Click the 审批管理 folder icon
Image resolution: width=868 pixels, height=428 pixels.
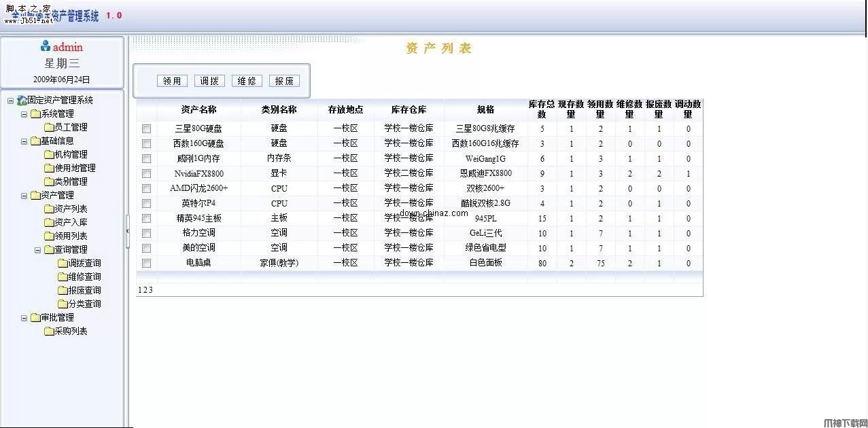point(35,317)
